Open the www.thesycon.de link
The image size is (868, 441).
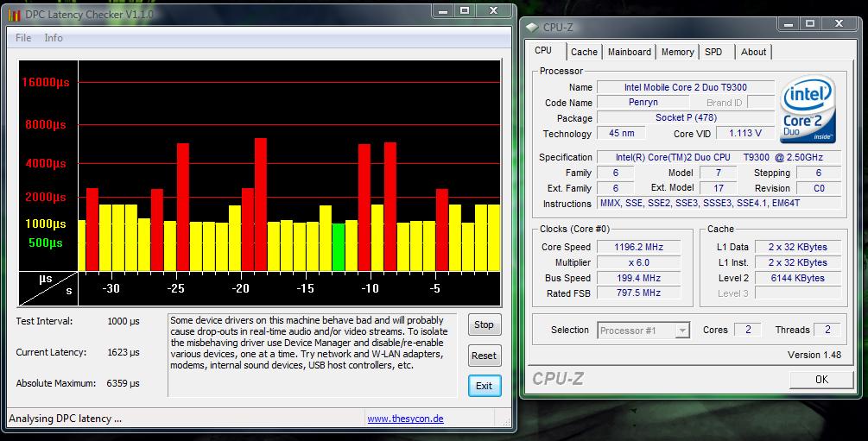click(x=405, y=419)
